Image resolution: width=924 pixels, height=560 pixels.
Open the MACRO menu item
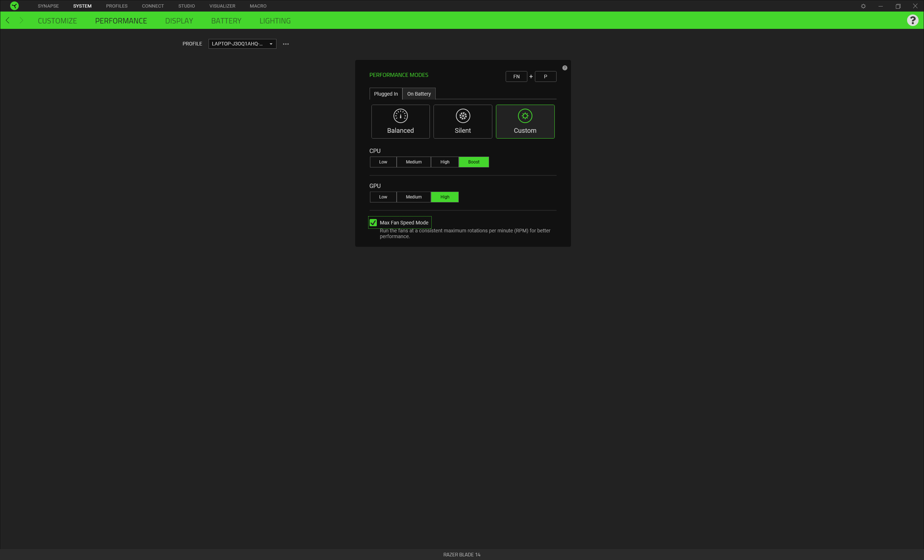point(258,6)
